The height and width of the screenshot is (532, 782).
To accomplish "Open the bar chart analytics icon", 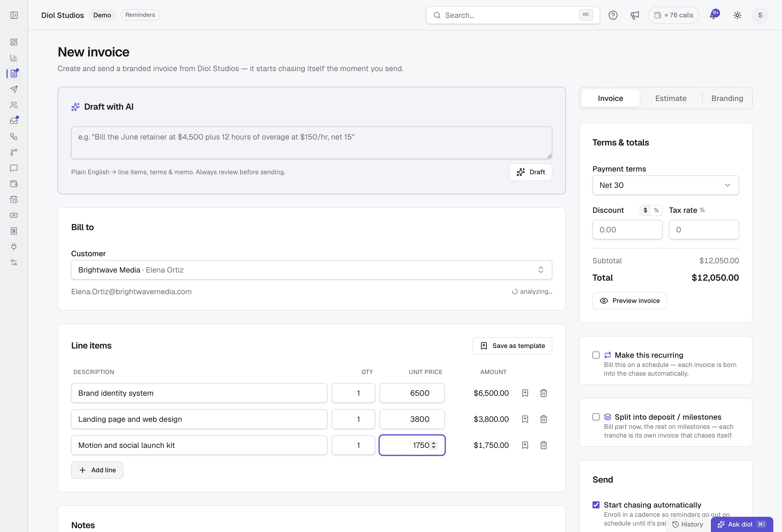I will 14,58.
